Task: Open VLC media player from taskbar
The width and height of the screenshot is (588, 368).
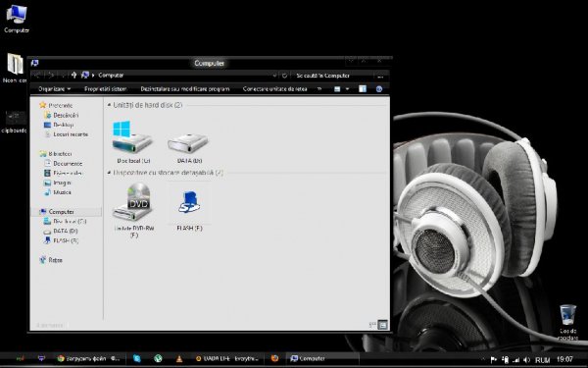Action: [x=179, y=358]
